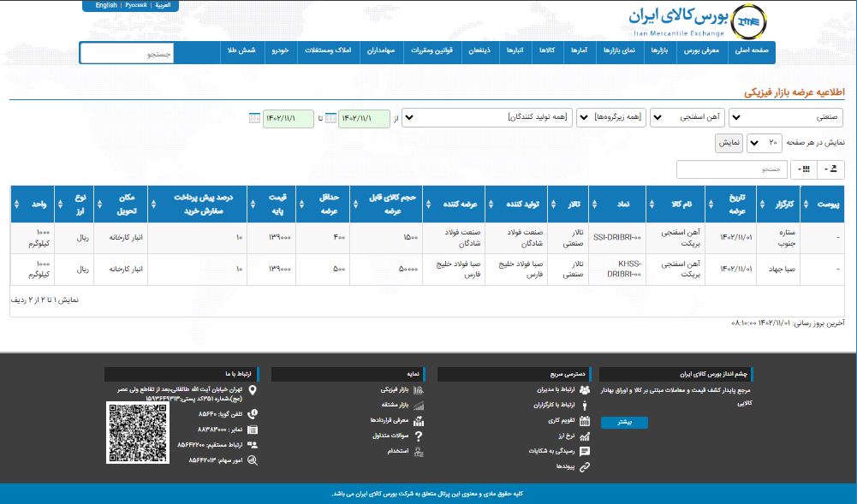Sort the table by the قیمت پایه column
Viewport: 857px width, 504px height.
271,205
